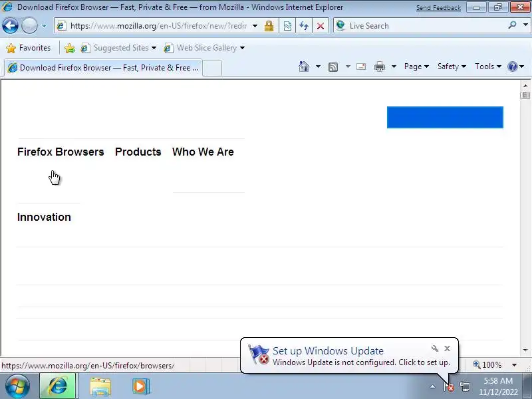
Task: Click the mozilla.org address bar URL
Action: 158,26
